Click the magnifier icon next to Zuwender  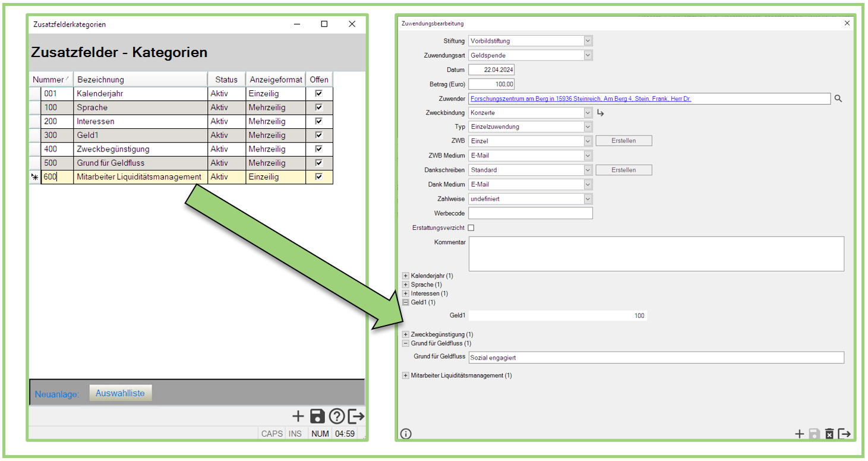pyautogui.click(x=838, y=99)
